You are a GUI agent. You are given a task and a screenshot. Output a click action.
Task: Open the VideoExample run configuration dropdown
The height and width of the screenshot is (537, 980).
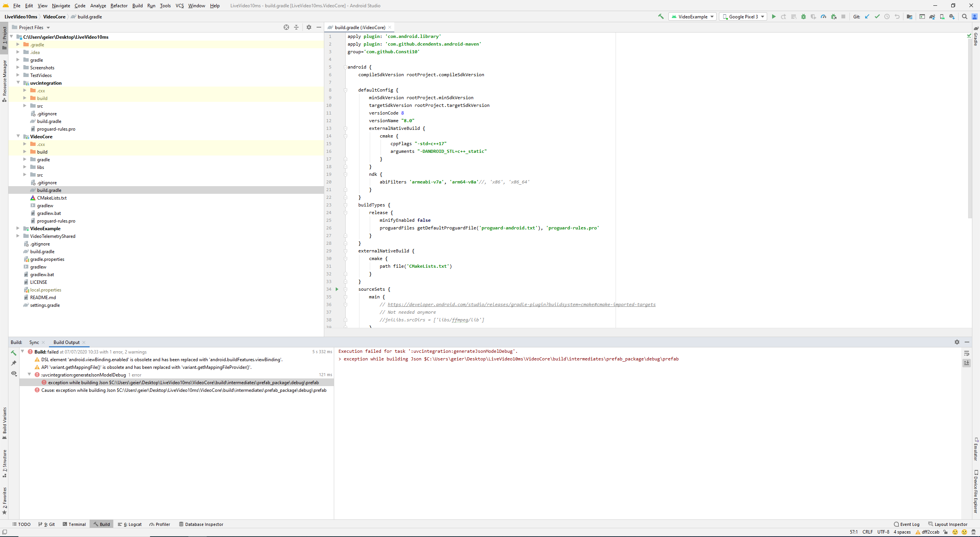pyautogui.click(x=692, y=16)
